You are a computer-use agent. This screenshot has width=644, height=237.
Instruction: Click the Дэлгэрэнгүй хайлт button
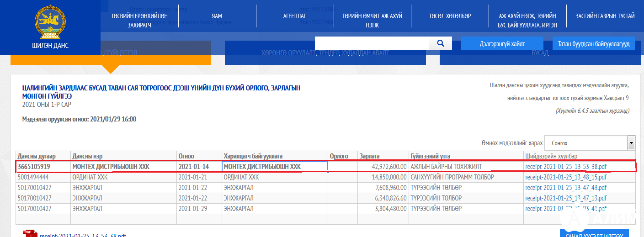click(502, 44)
